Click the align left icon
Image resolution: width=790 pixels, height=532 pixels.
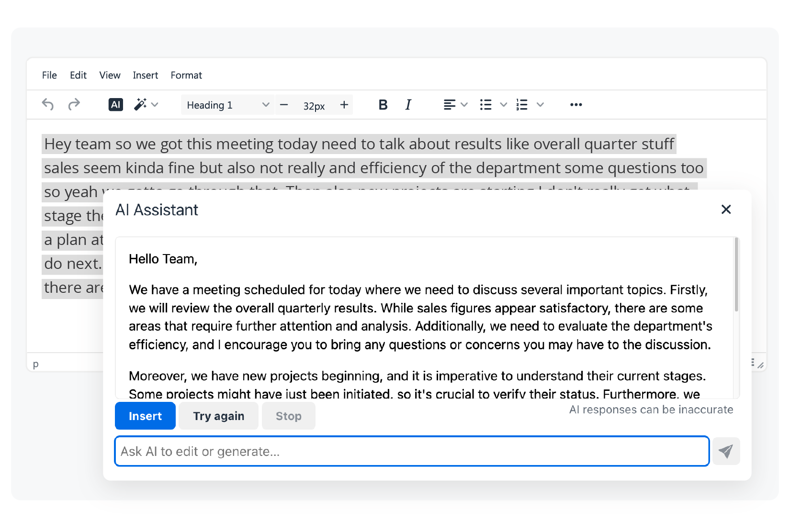point(449,105)
